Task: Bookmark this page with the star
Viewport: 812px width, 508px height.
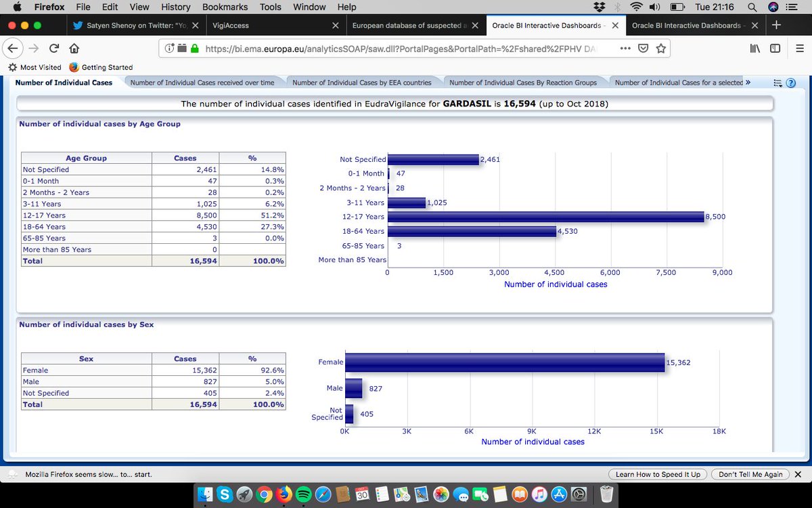Action: coord(661,49)
